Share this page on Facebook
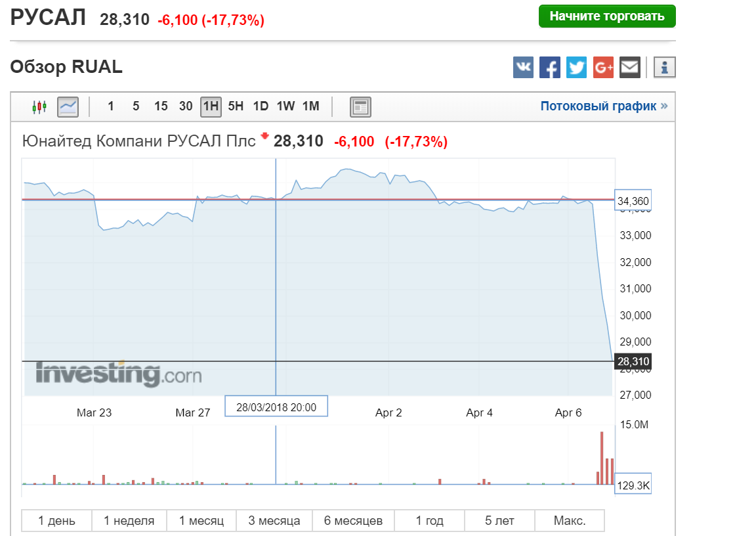This screenshot has height=536, width=756. click(x=550, y=67)
